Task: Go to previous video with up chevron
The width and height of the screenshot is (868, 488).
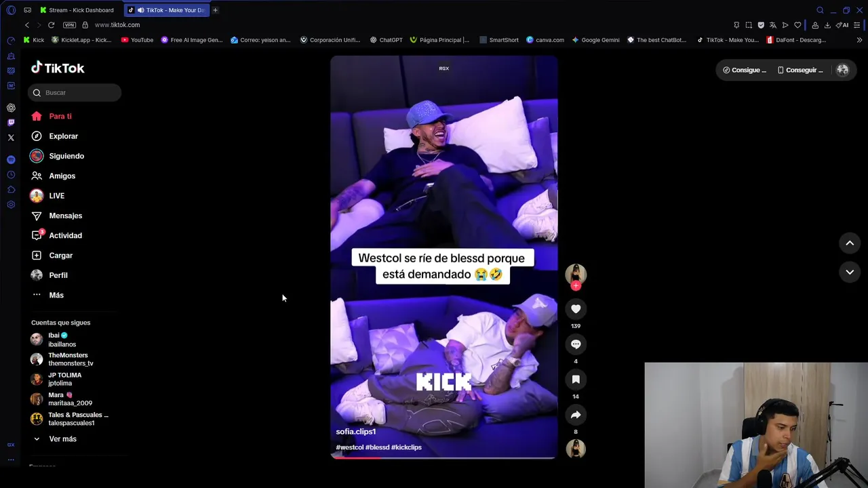Action: click(850, 243)
